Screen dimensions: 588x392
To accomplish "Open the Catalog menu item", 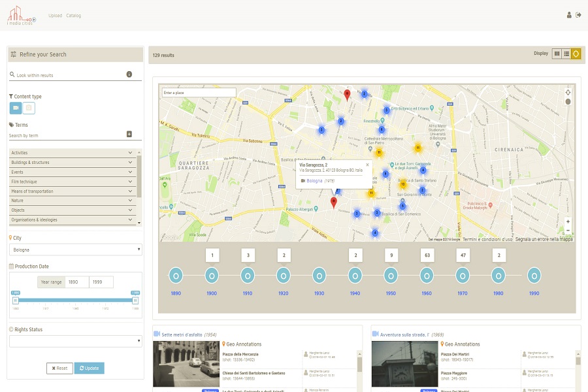I will [74, 16].
